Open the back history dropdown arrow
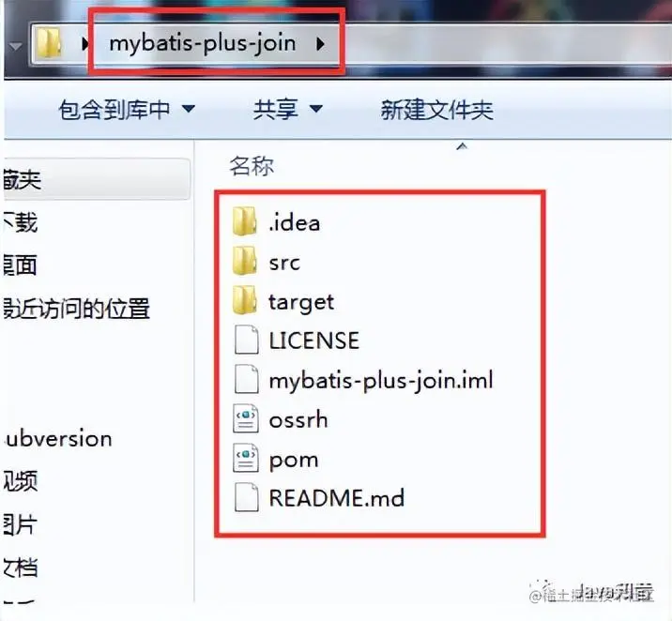 [16, 45]
